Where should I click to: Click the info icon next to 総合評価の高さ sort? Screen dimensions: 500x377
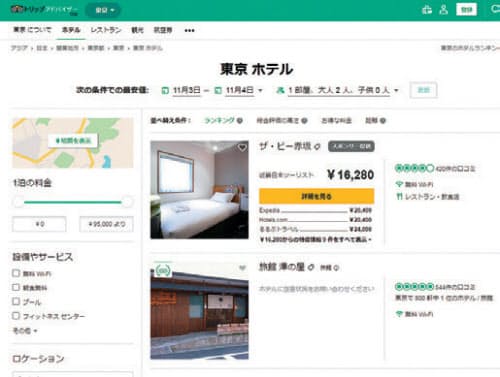coord(304,121)
